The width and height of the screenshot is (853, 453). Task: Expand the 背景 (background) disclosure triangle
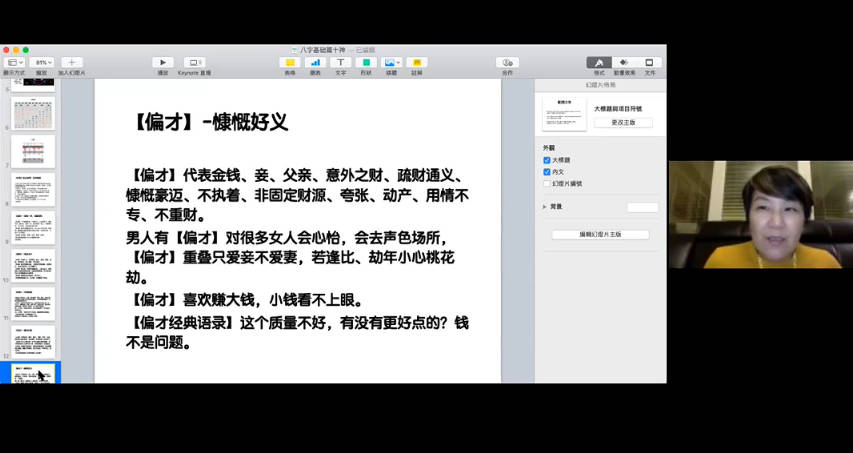click(545, 207)
